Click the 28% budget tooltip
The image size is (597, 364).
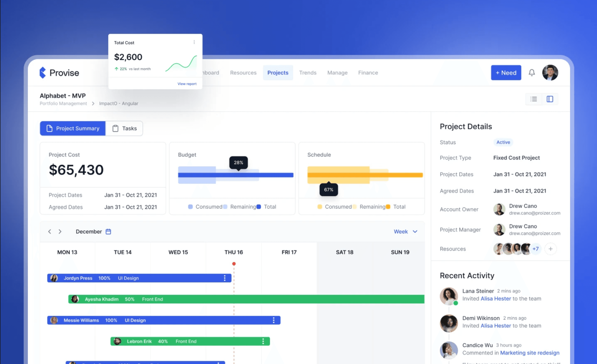[238, 163]
